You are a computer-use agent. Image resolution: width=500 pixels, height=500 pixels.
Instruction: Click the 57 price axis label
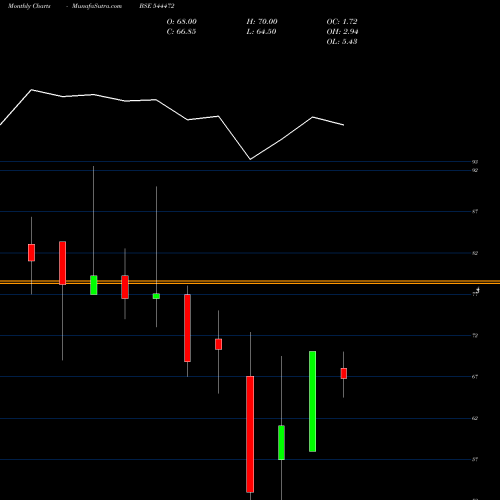coord(475,459)
